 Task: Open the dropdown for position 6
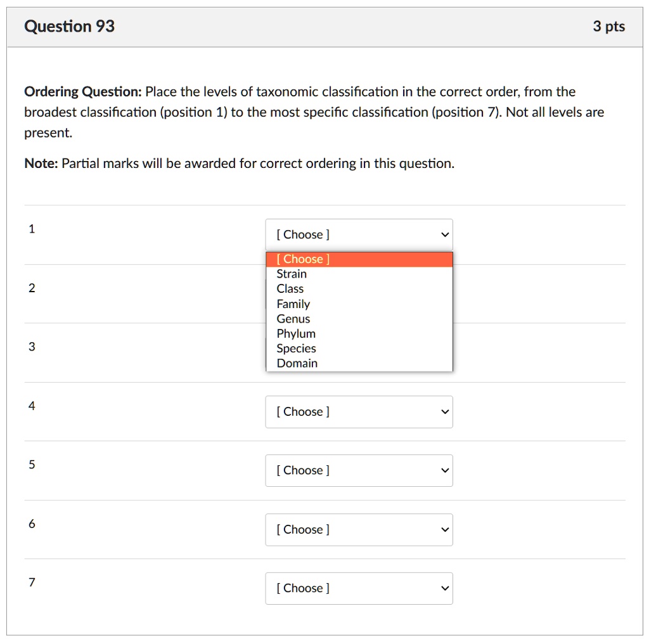(359, 529)
